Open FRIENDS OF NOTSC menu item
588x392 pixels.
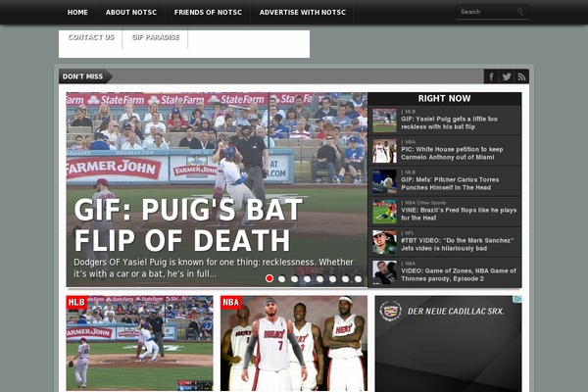208,13
